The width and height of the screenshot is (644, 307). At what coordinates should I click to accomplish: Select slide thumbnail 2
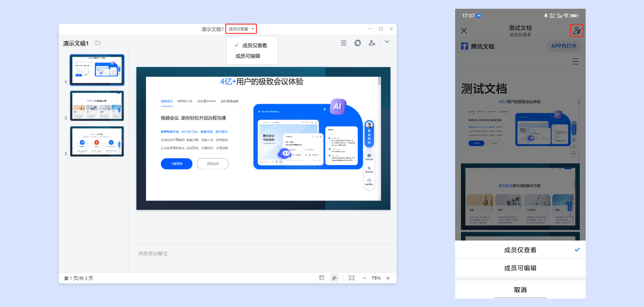click(x=97, y=106)
